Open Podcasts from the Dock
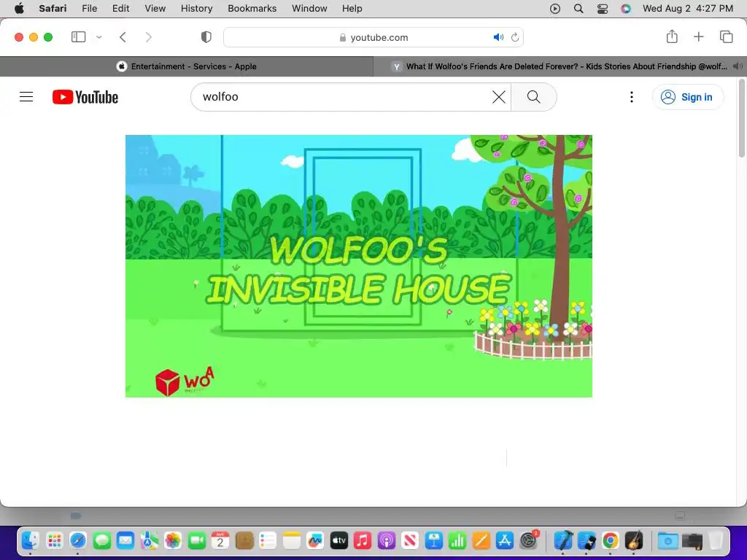 (x=387, y=540)
